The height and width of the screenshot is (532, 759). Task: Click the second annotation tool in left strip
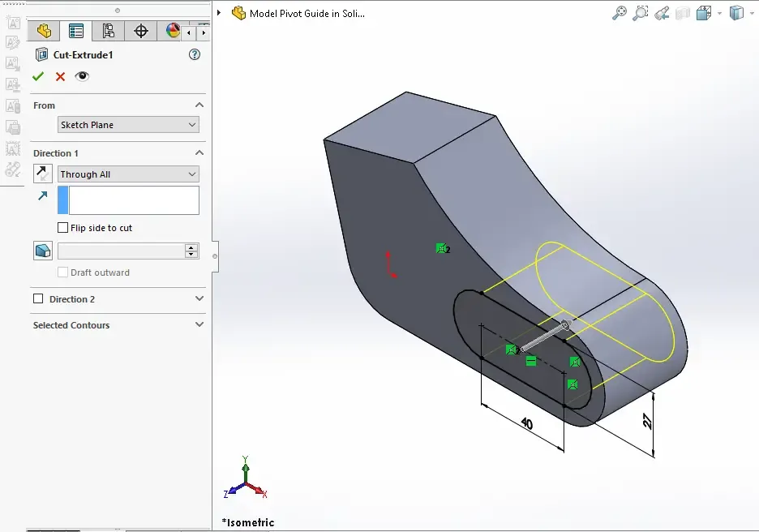pos(13,43)
